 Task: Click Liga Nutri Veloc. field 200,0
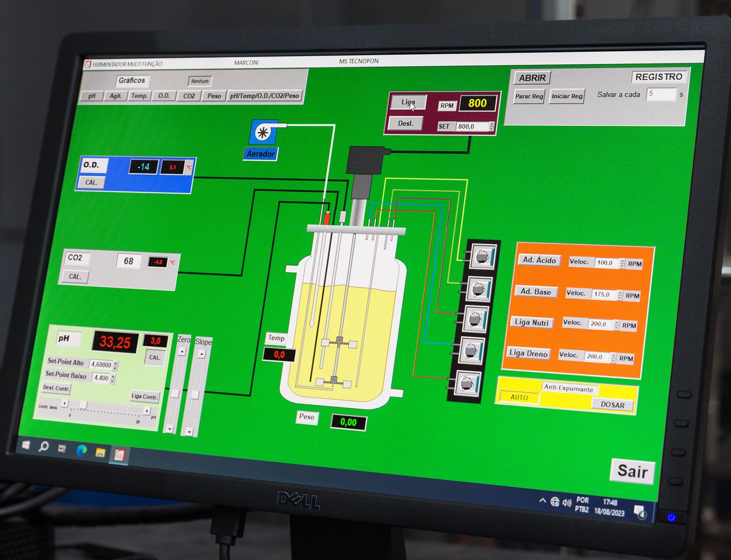coord(601,324)
